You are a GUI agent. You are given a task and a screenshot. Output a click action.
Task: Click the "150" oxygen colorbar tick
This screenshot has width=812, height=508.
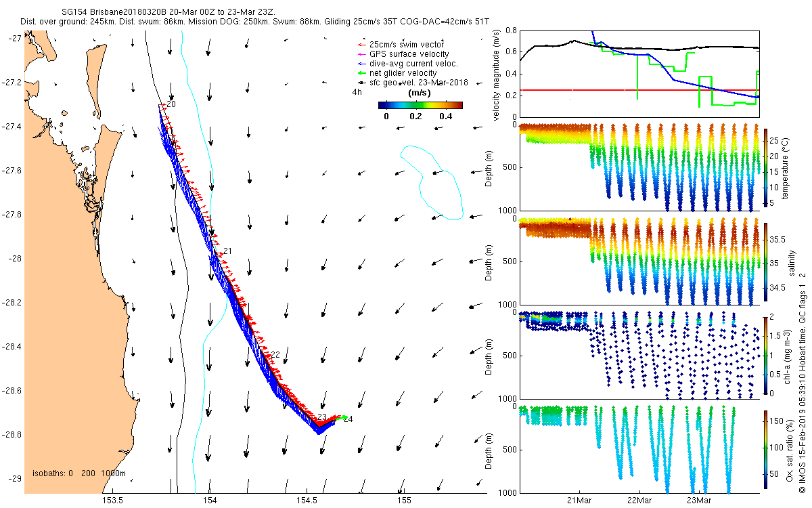(777, 421)
